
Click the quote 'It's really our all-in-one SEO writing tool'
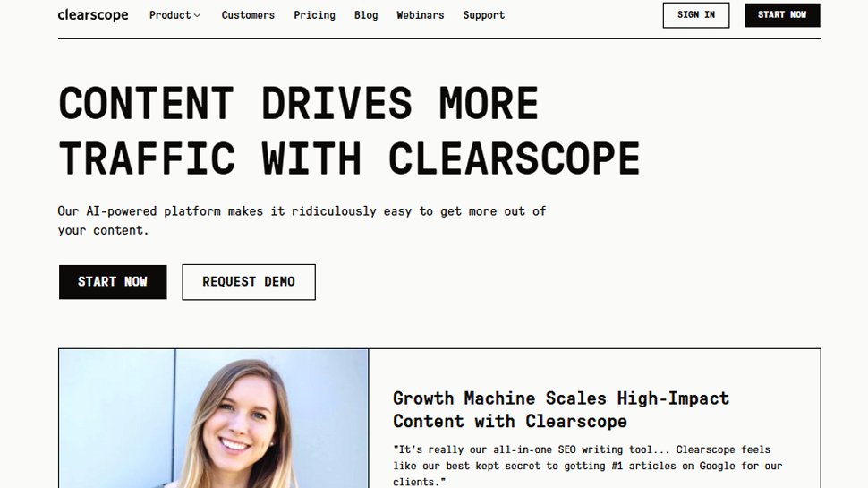point(587,466)
